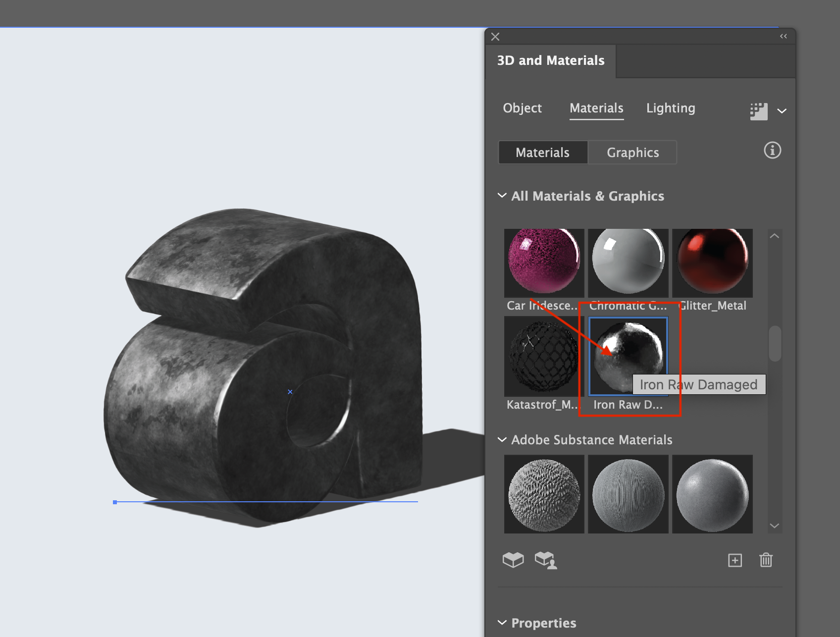Click the 3D letter 'a' object on canvas
840x637 pixels.
pos(262,367)
